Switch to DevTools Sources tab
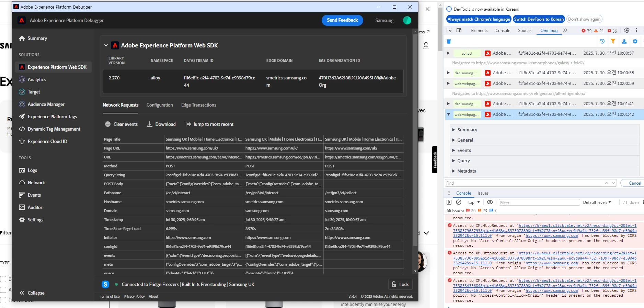Screen dimensions: 644x308 pyautogui.click(x=525, y=31)
